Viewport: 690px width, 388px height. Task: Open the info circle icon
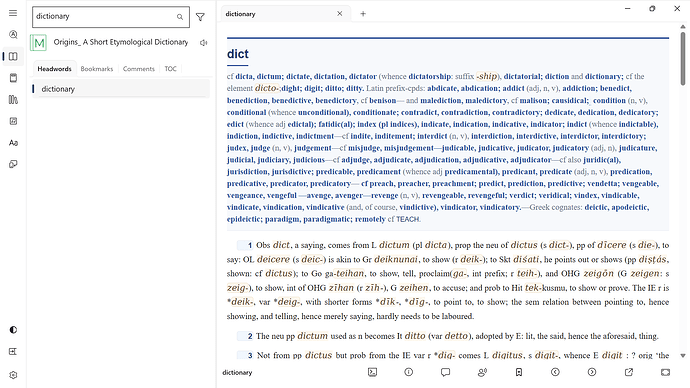tap(409, 372)
